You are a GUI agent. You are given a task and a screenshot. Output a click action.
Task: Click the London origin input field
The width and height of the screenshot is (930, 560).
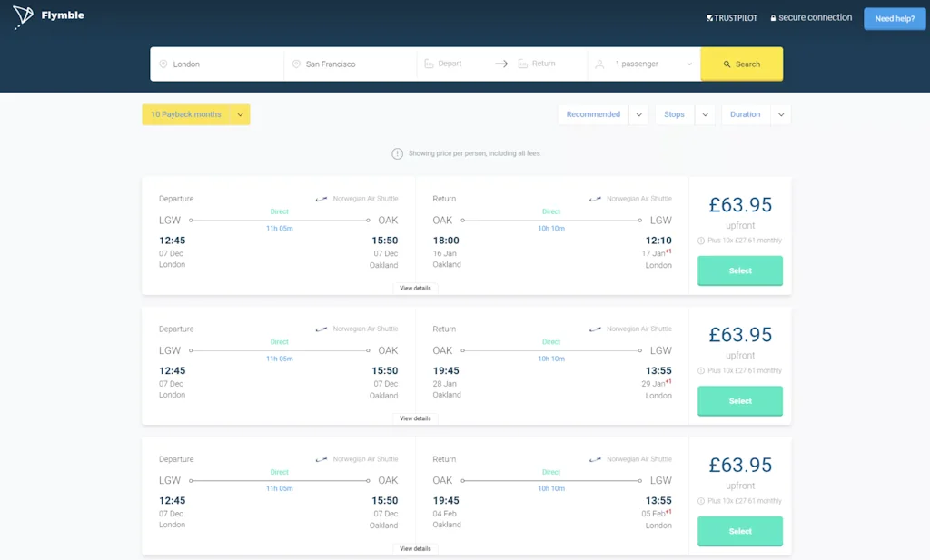(223, 64)
